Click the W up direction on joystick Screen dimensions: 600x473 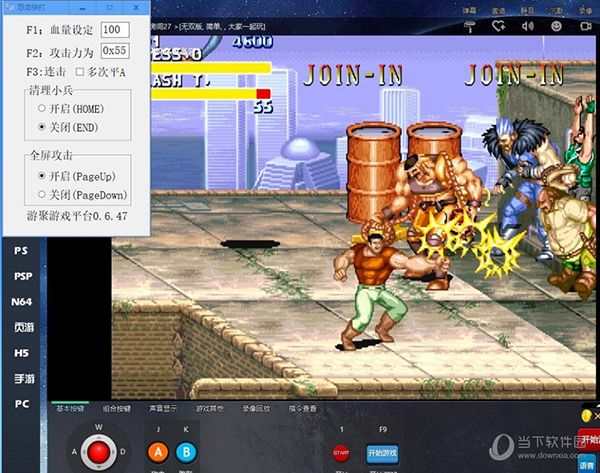pos(99,427)
